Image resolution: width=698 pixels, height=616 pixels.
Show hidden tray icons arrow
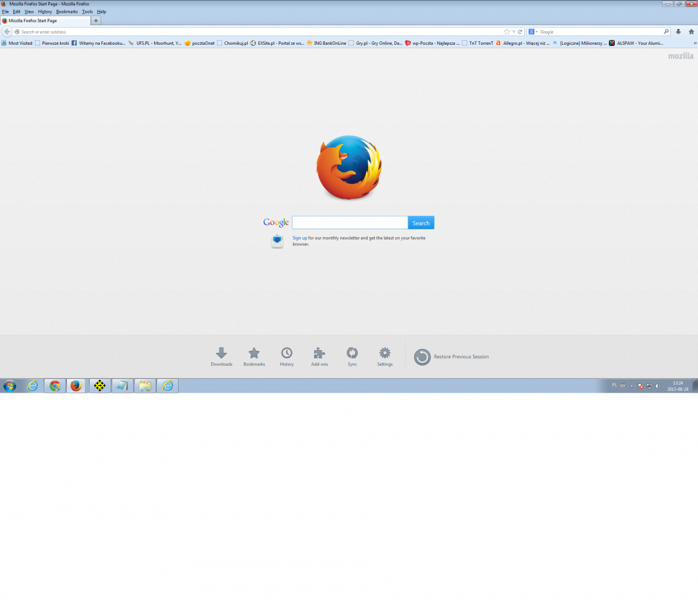[x=632, y=386]
